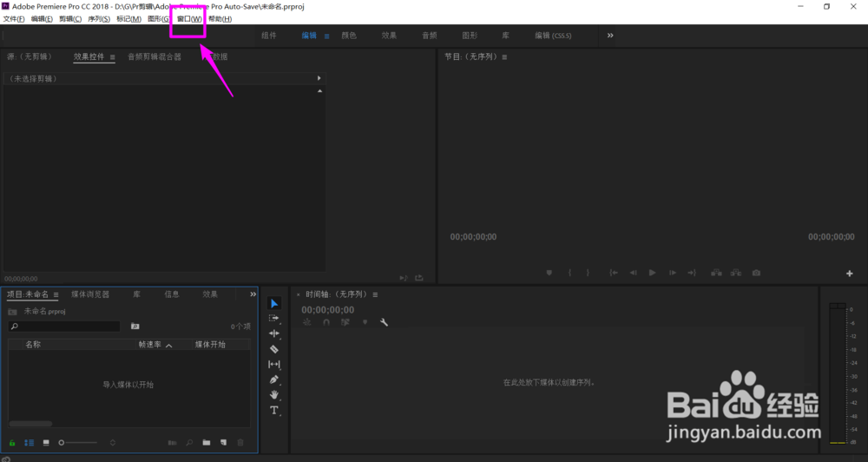This screenshot has width=868, height=462.
Task: Click the find-in-bin folder search icon
Action: (135, 327)
